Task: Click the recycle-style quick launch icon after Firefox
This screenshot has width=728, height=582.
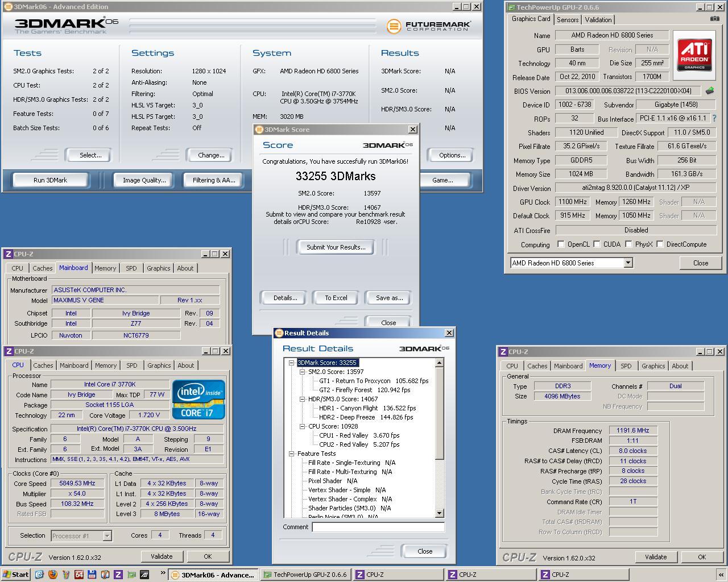Action: (x=66, y=575)
